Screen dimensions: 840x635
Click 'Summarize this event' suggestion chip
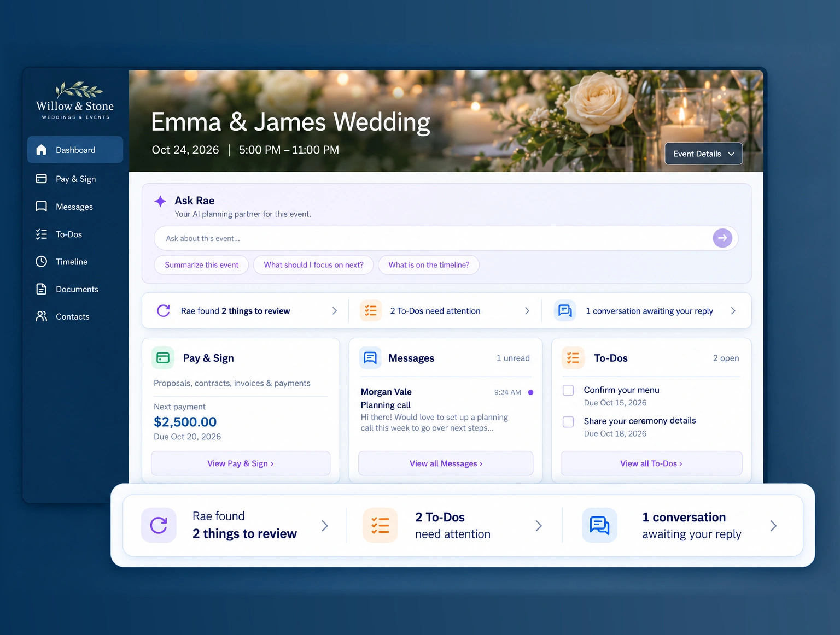click(201, 265)
